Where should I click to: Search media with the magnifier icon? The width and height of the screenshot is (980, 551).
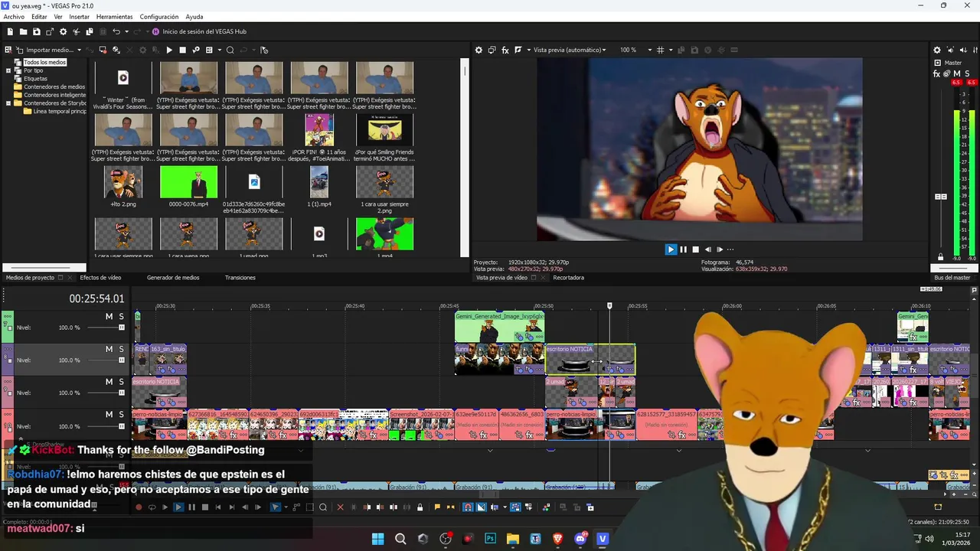click(230, 50)
